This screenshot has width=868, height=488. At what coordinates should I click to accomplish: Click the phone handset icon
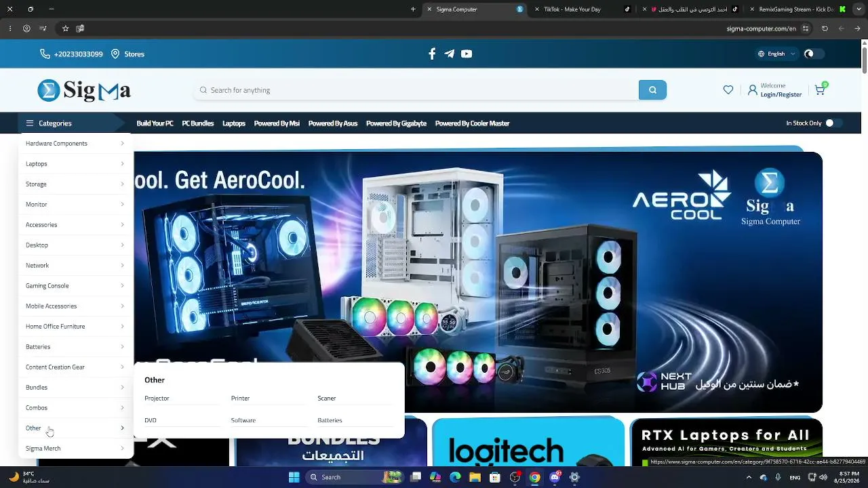(45, 54)
